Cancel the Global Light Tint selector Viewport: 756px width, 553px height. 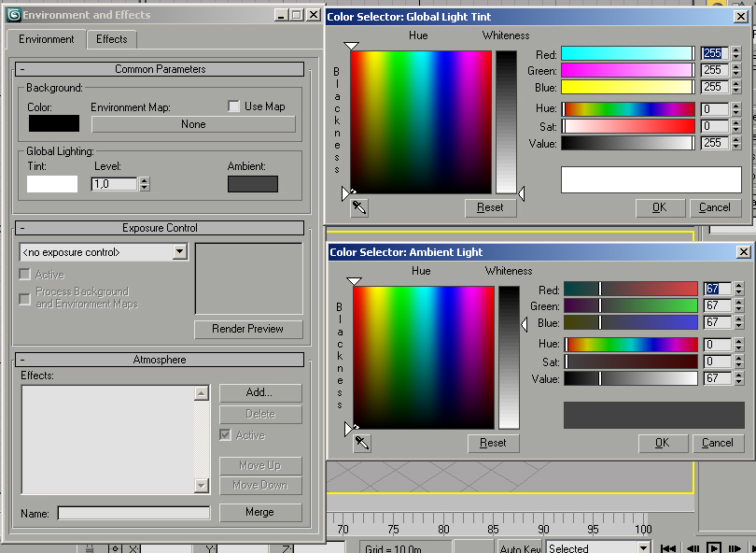pos(715,208)
